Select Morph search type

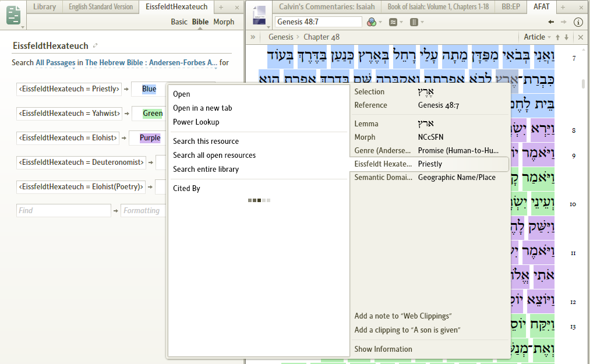click(x=224, y=22)
